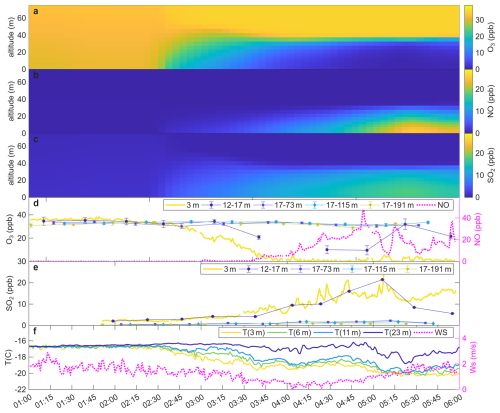Click the '-16' tick on temperature axis

(21, 341)
